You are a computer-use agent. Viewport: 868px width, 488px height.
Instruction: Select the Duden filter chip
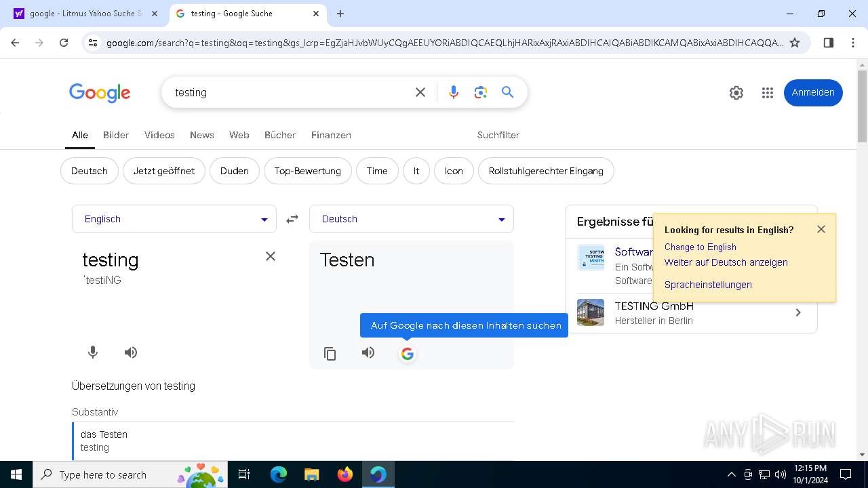(235, 171)
